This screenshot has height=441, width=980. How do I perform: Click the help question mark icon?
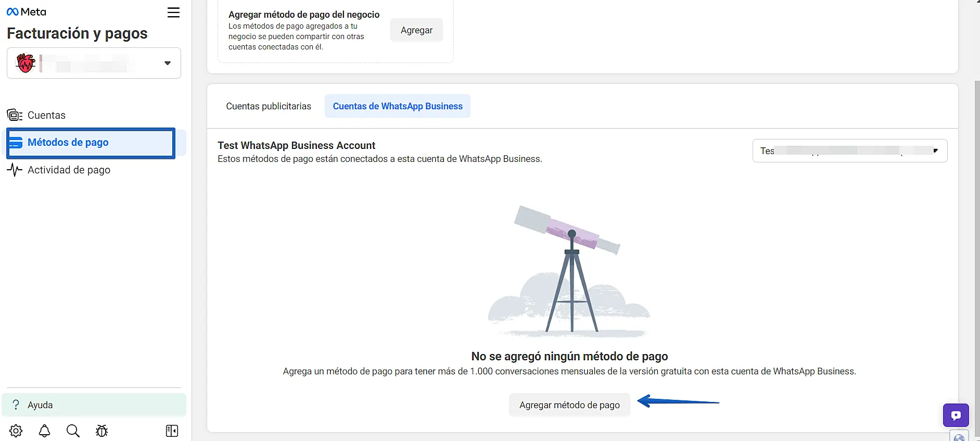click(16, 405)
